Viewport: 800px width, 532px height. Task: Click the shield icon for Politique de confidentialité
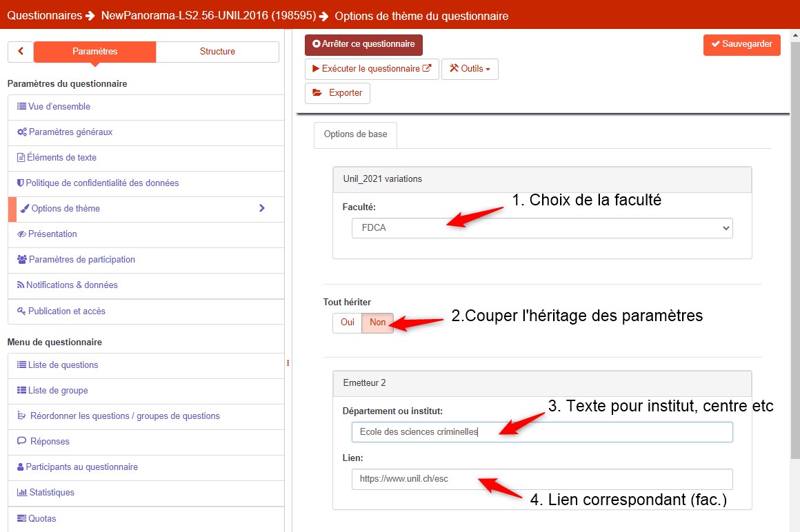[20, 183]
